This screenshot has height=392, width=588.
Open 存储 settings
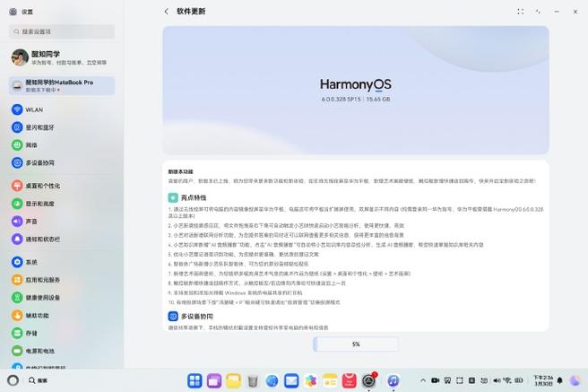(62, 333)
